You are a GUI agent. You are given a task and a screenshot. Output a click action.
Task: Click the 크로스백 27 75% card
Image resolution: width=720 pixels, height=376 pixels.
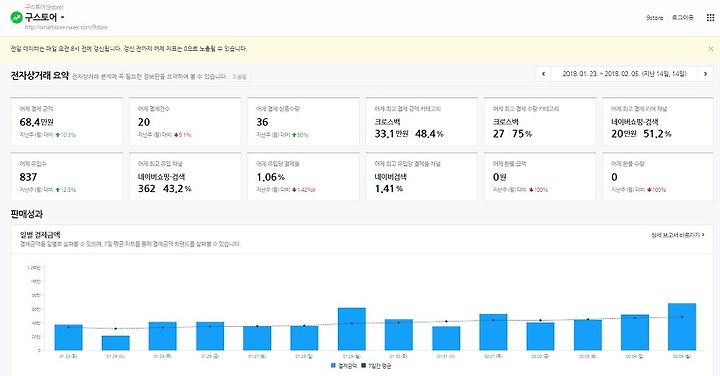[x=540, y=122]
